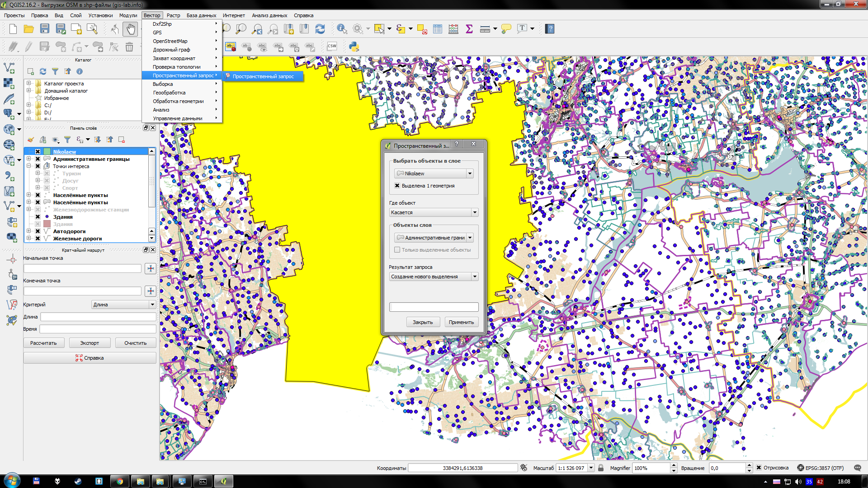Viewport: 868px width, 488px height.
Task: Click the Начальная точка input field
Action: 82,268
